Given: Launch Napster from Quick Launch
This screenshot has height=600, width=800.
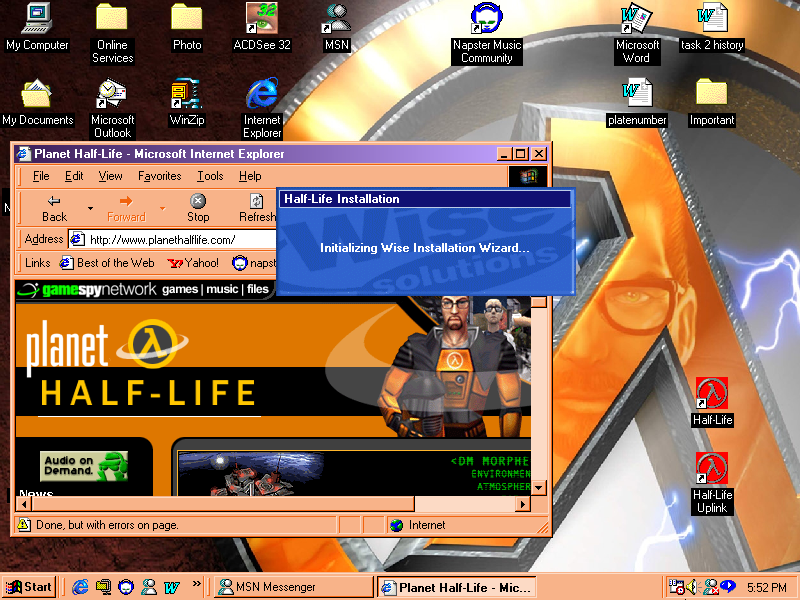Looking at the screenshot, I should coord(126,587).
